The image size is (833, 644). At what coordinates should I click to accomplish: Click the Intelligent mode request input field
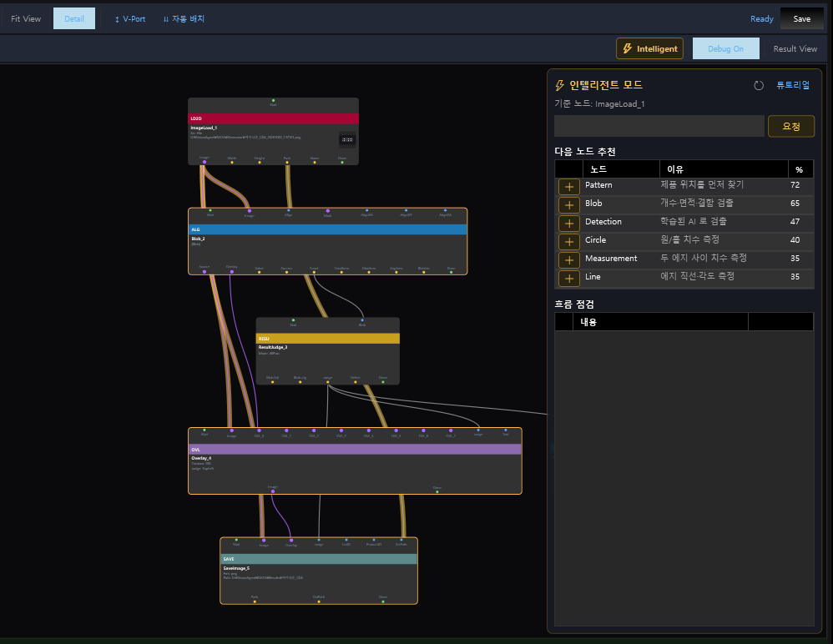pos(659,126)
